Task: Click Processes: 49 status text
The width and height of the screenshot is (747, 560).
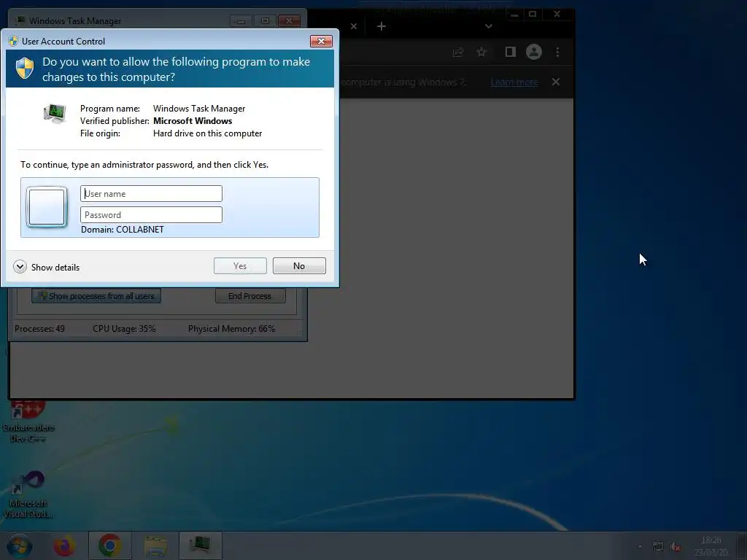Action: [39, 329]
